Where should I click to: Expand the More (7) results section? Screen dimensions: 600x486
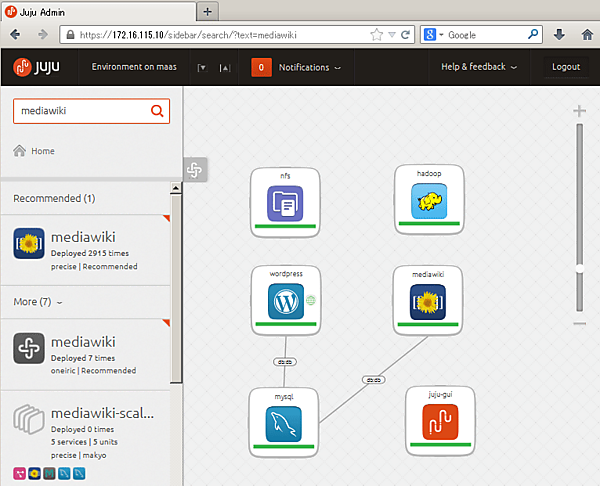(x=38, y=302)
